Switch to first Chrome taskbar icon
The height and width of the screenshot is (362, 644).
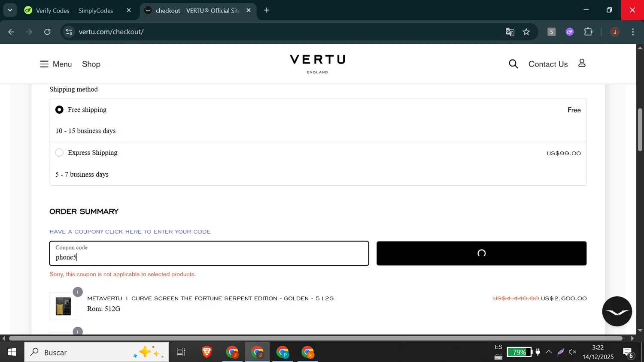click(x=232, y=352)
